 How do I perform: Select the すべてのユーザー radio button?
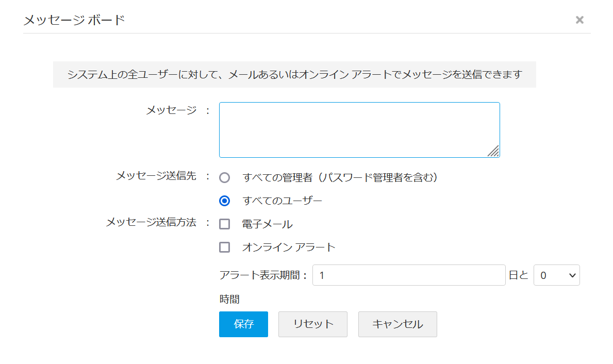[224, 201]
